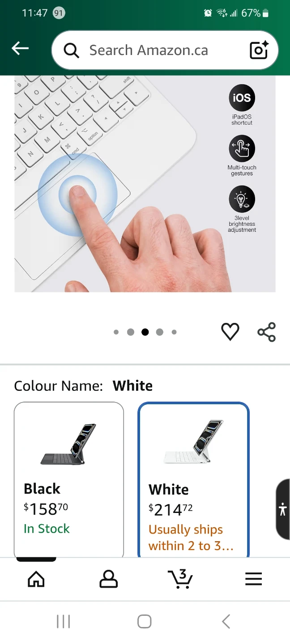This screenshot has width=290, height=644.
Task: Open accessibility side button
Action: coord(283,509)
